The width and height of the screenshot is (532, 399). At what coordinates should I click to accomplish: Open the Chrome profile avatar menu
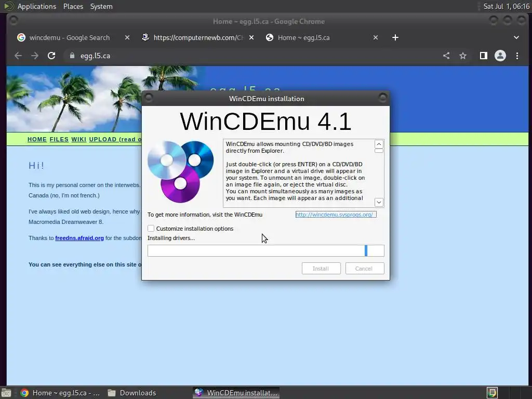(500, 56)
